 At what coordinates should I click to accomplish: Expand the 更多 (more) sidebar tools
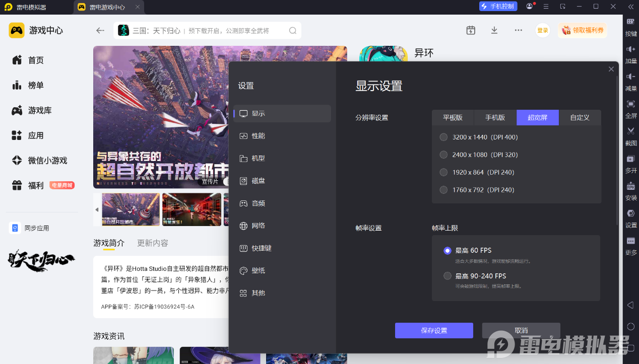point(630,242)
